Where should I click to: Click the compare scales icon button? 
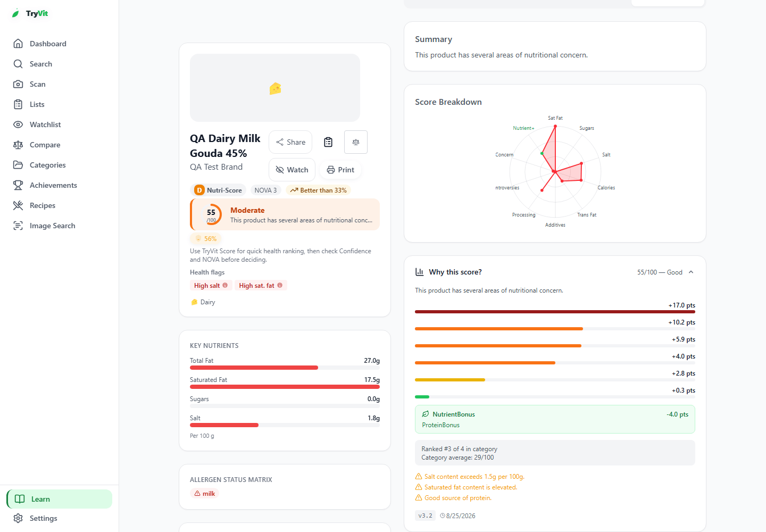[356, 142]
